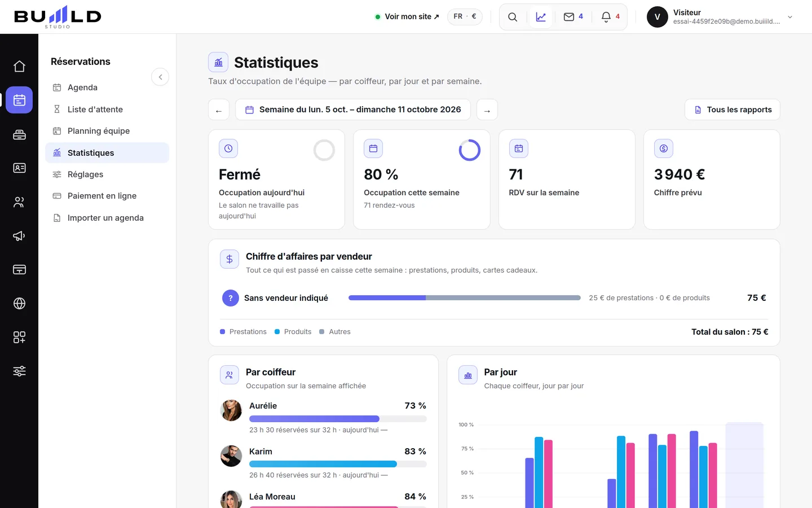Click the 71 RDV sur la semaine value
The height and width of the screenshot is (508, 812).
516,174
